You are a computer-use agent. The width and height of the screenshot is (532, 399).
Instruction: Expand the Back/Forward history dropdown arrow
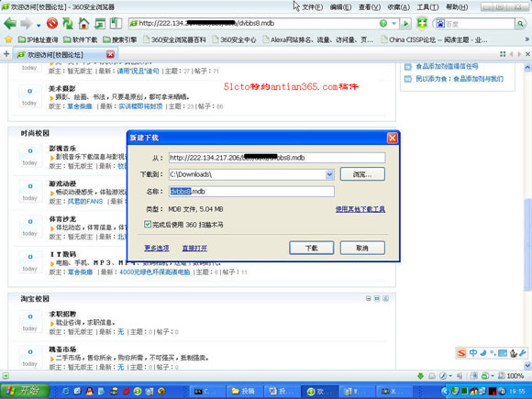(x=39, y=25)
